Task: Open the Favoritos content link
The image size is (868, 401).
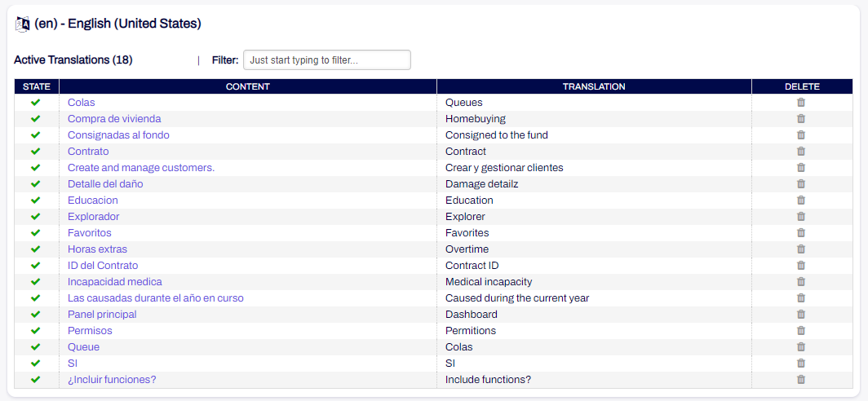Action: pyautogui.click(x=90, y=233)
